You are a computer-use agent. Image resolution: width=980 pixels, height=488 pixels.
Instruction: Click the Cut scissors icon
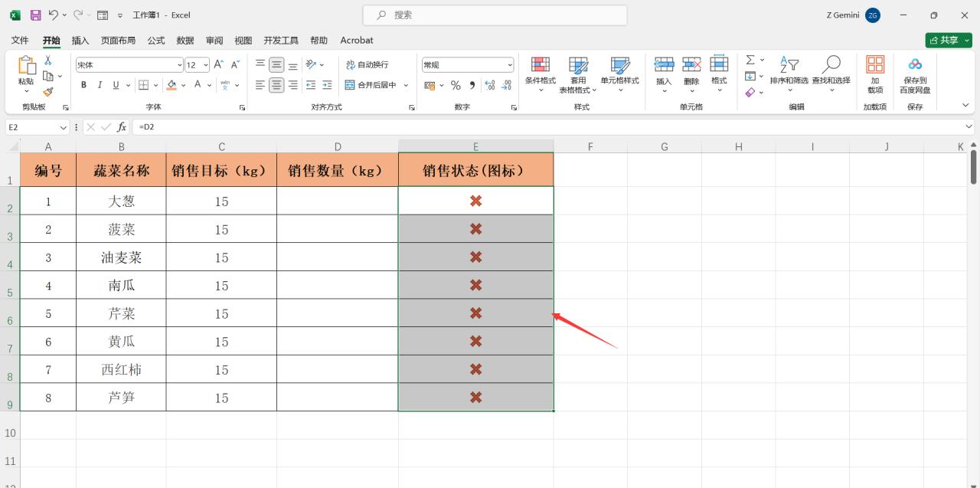[x=48, y=60]
